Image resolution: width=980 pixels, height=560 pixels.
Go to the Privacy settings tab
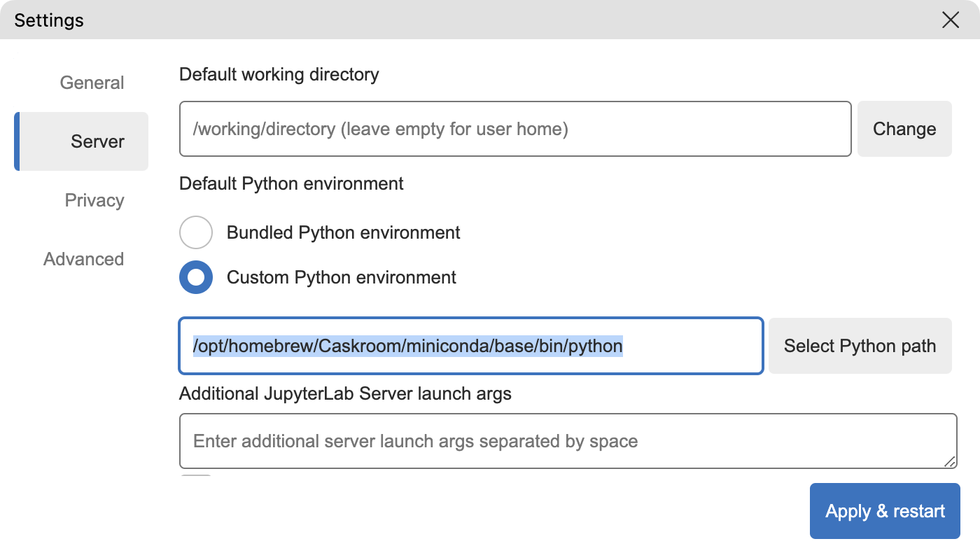(94, 200)
